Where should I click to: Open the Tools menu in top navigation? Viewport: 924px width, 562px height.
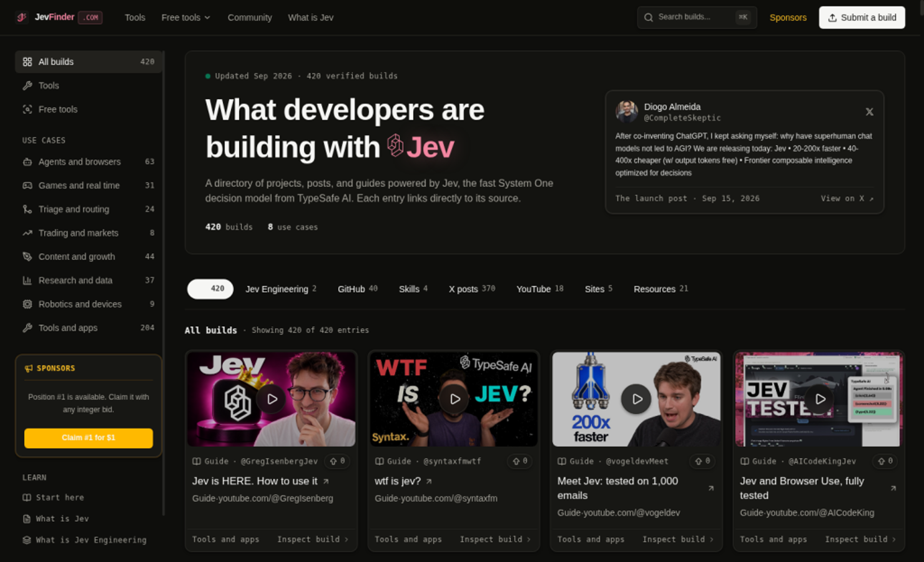[x=135, y=17]
